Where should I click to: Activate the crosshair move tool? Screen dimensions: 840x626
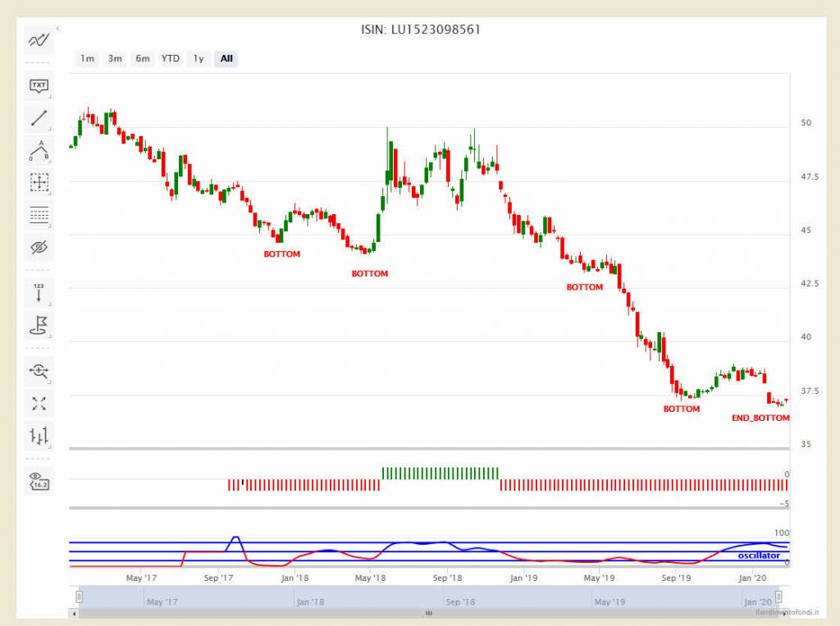[39, 371]
